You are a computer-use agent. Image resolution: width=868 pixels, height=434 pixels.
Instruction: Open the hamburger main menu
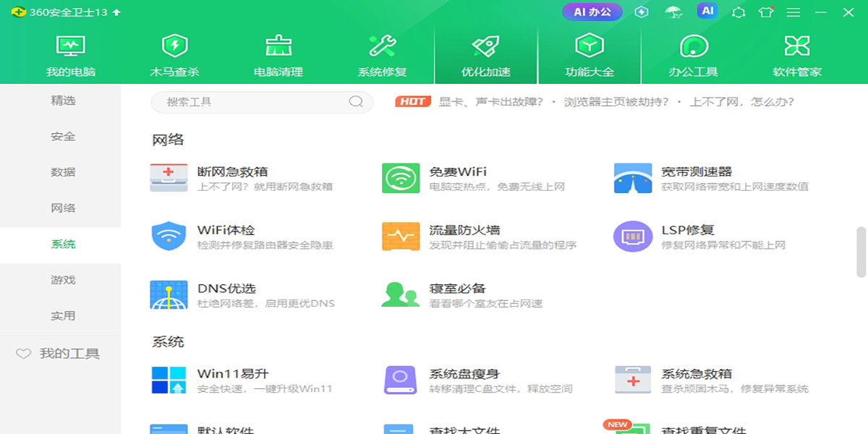click(793, 12)
